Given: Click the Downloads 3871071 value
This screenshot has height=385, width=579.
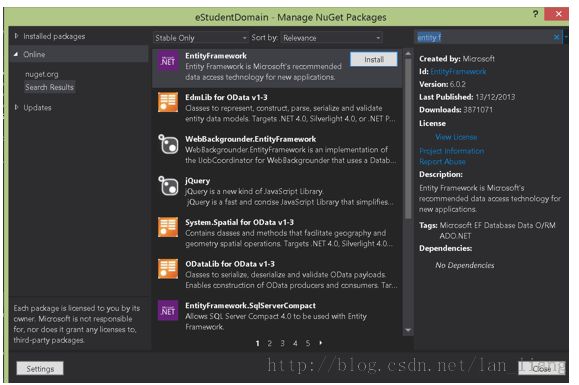Looking at the screenshot, I should point(478,110).
